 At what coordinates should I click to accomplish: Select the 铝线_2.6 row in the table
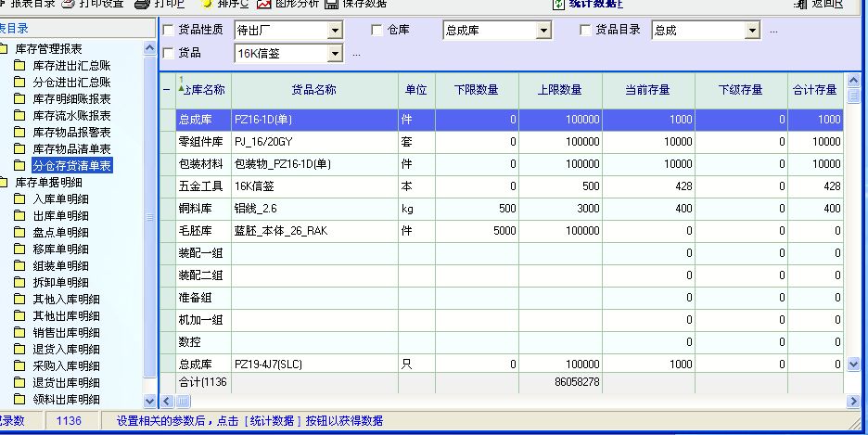[x=314, y=209]
